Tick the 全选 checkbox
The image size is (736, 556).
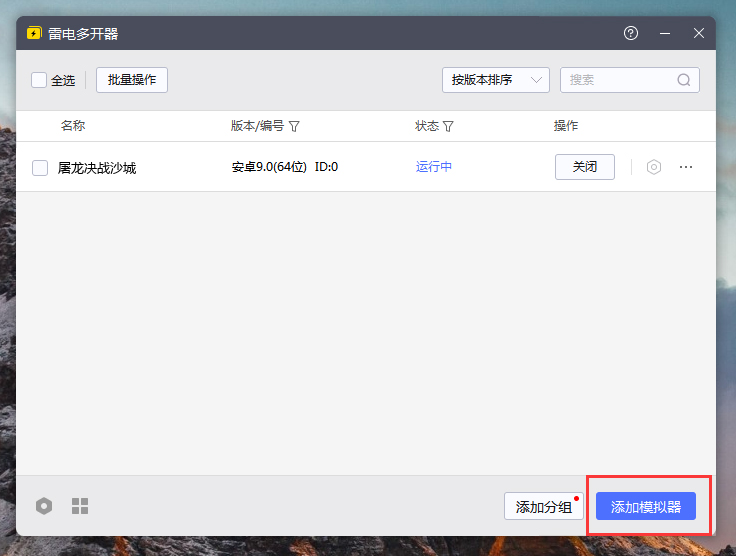39,80
